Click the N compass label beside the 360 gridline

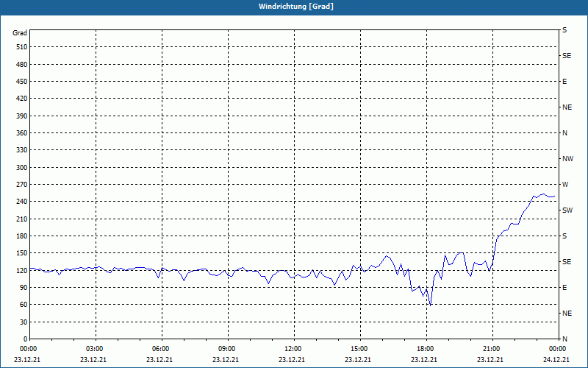pos(564,133)
